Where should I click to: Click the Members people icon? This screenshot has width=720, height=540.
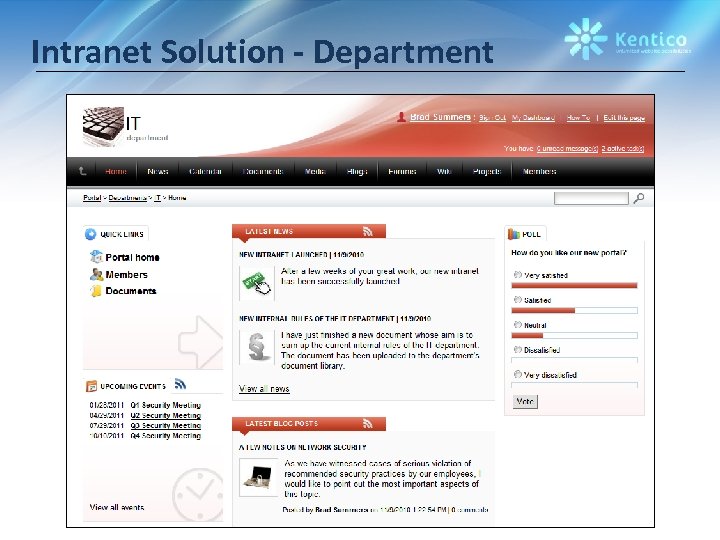click(x=96, y=275)
